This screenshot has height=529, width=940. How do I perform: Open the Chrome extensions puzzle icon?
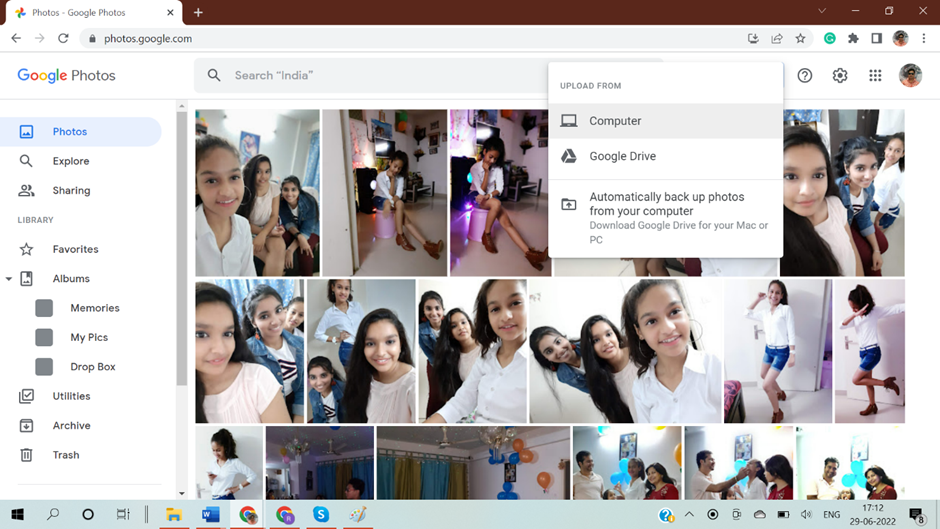tap(853, 38)
